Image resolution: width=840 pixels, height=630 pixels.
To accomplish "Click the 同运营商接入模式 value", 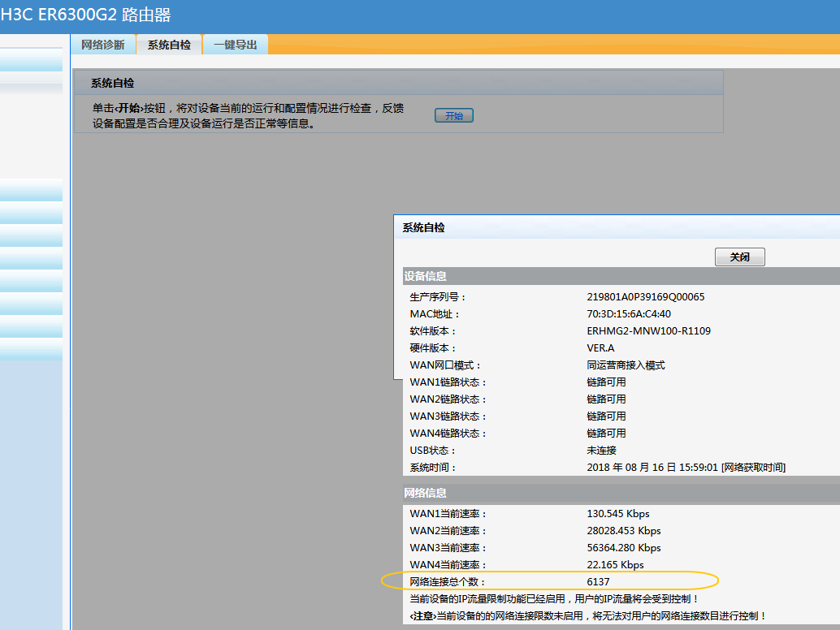I will pos(626,365).
